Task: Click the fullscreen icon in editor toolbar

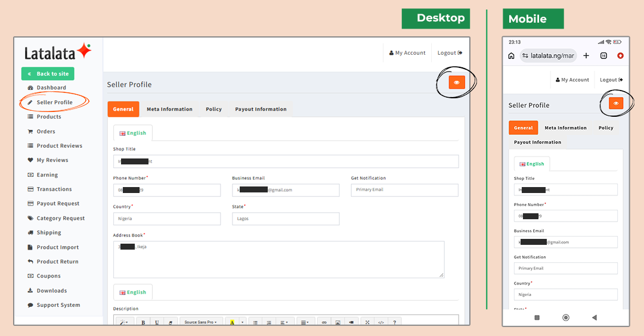Action: click(367, 322)
